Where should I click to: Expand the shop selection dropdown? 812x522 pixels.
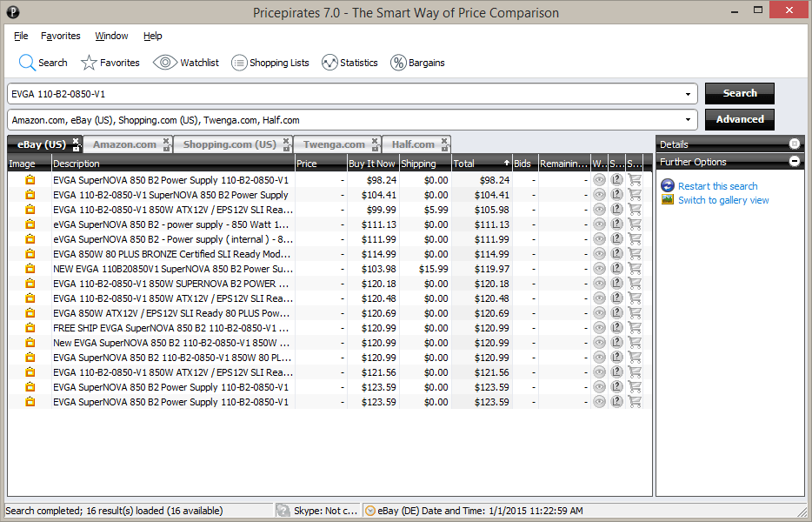pyautogui.click(x=688, y=120)
